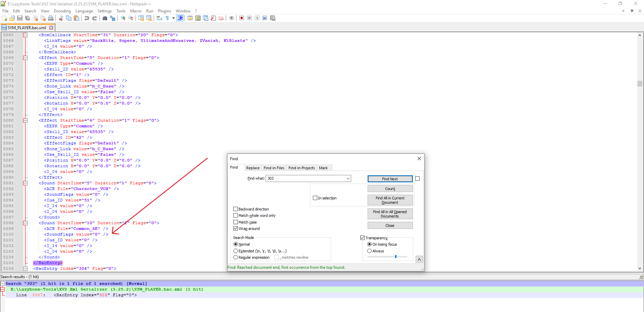Click the Zoom In magnifier icon
This screenshot has height=312, width=644.
click(x=123, y=18)
